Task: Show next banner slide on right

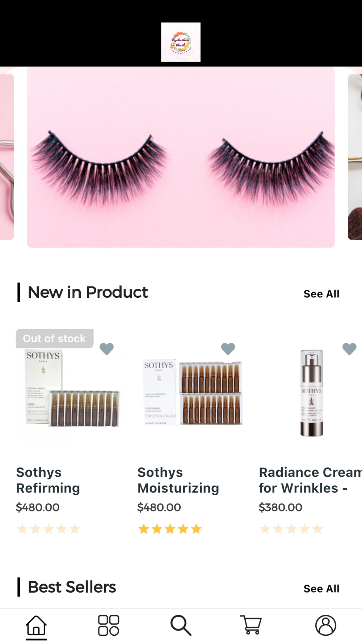Action: [355, 157]
